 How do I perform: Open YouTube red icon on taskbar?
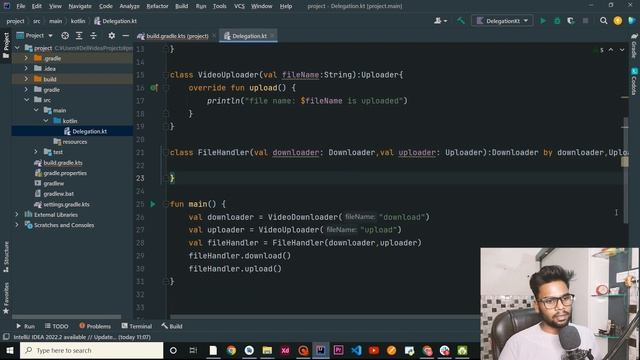(374, 351)
